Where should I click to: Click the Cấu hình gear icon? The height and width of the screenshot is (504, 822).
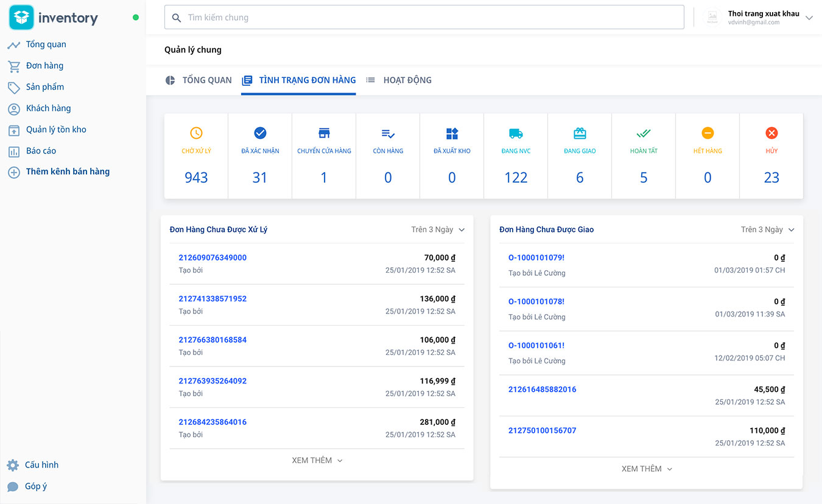pos(13,466)
